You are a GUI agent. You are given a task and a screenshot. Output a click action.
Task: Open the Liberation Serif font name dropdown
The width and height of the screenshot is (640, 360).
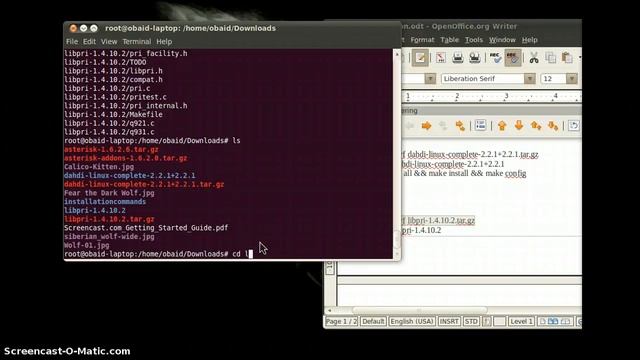click(x=529, y=78)
